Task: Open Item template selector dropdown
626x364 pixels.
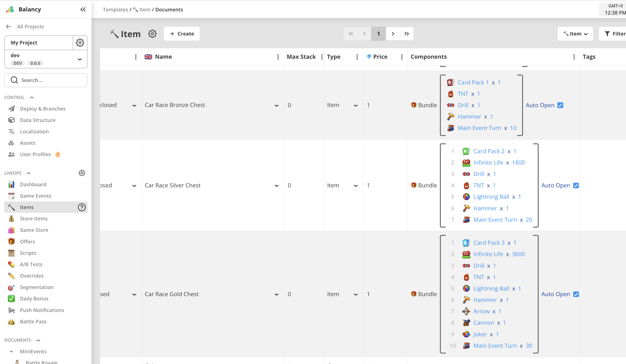Action: pyautogui.click(x=575, y=34)
